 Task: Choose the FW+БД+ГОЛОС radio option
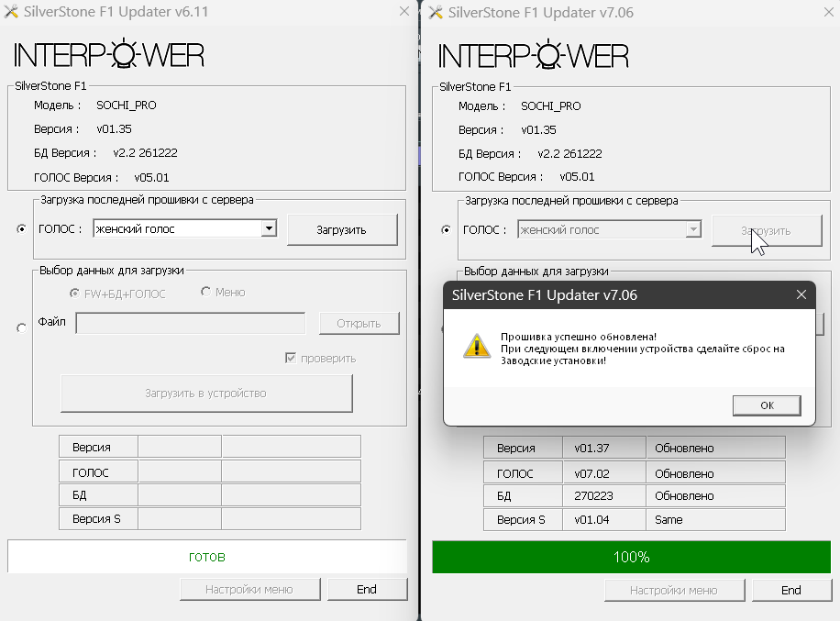(x=75, y=293)
